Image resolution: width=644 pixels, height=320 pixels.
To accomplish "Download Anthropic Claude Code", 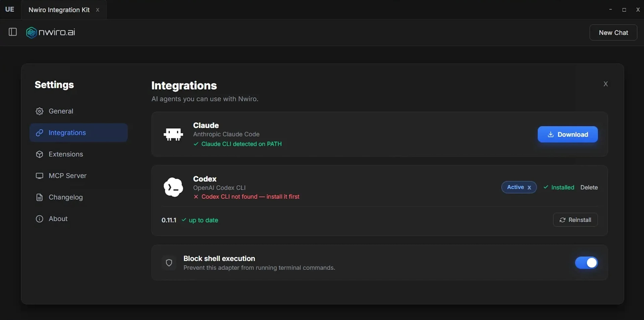I will coord(568,134).
